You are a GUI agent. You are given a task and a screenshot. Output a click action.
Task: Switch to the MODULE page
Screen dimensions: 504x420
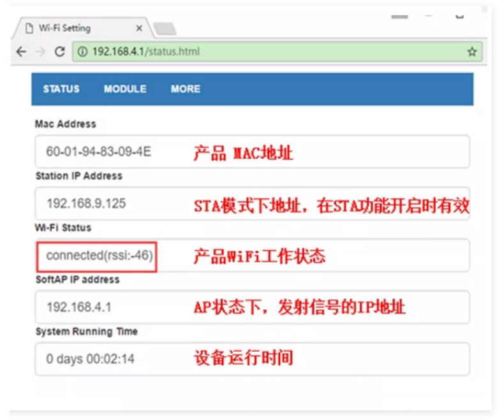[125, 89]
